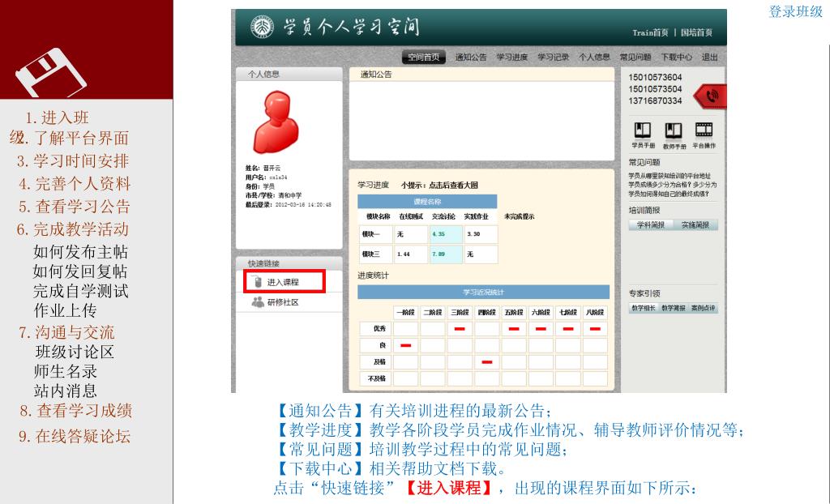Open FAQ 学员从哪里获知培训的平台地址
830x504 pixels.
pos(670,175)
